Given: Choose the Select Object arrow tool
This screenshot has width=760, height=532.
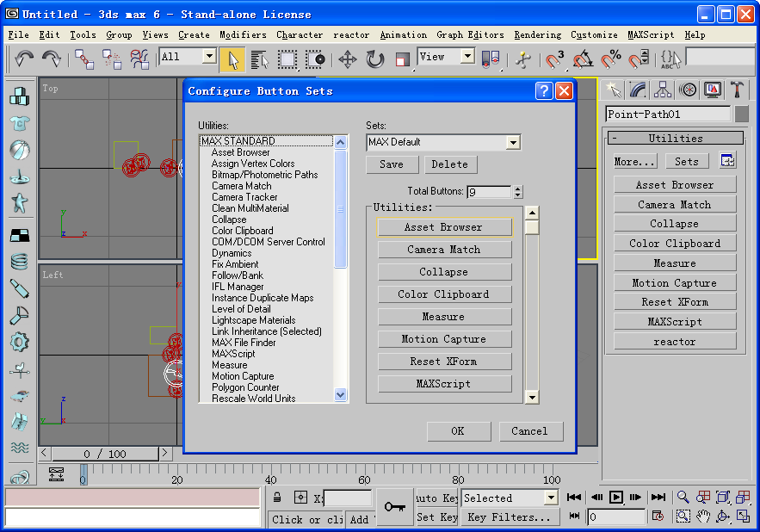Looking at the screenshot, I should pos(232,59).
